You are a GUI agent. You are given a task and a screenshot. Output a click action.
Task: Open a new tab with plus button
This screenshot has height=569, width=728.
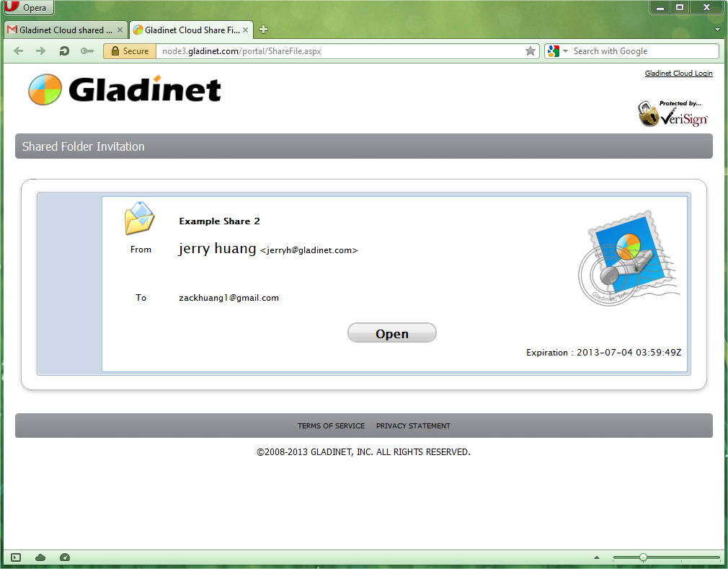pyautogui.click(x=263, y=30)
